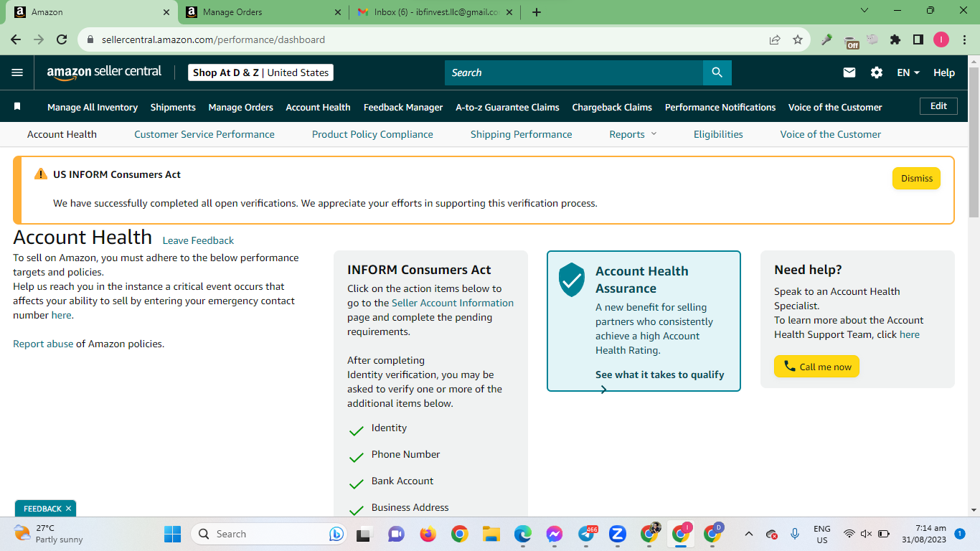Open the Eligibilities tab
980x551 pixels.
tap(718, 134)
